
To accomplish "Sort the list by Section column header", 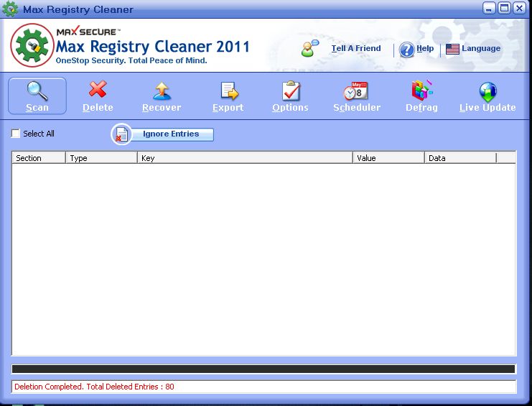I will (39, 158).
